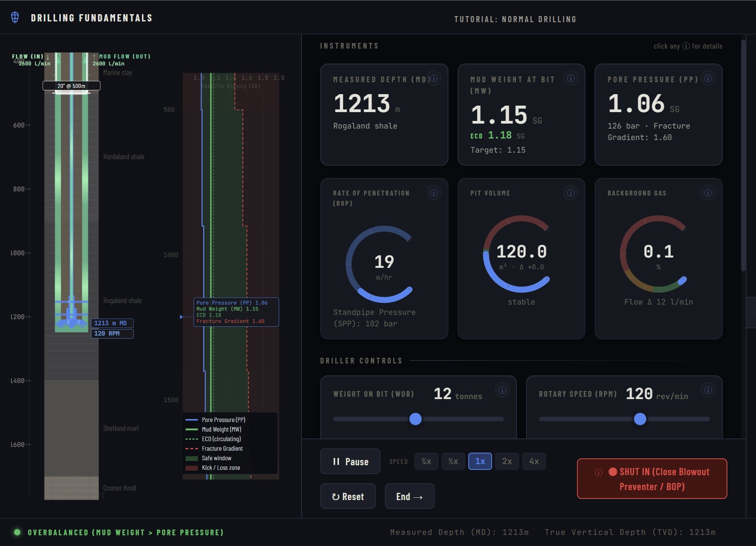Open Pore Pressure info icon
Viewport: 756px width, 546px height.
[x=708, y=78]
